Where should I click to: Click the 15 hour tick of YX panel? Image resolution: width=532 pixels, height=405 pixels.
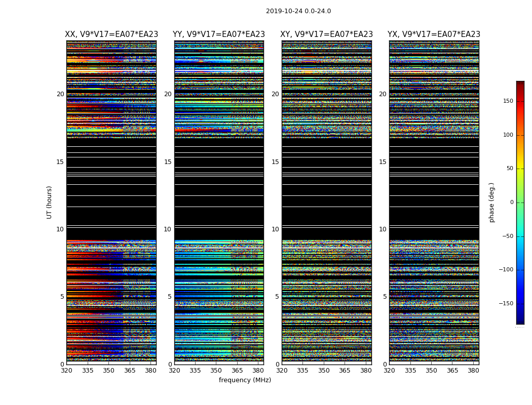pos(383,161)
